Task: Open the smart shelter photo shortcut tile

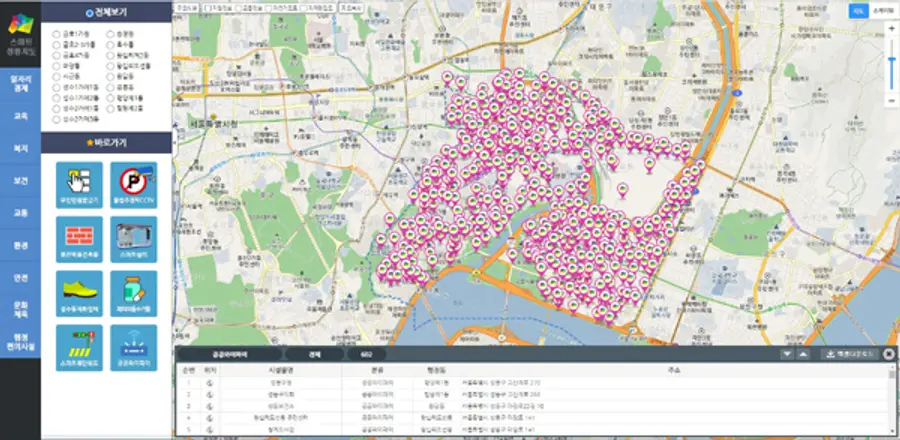Action: [134, 239]
